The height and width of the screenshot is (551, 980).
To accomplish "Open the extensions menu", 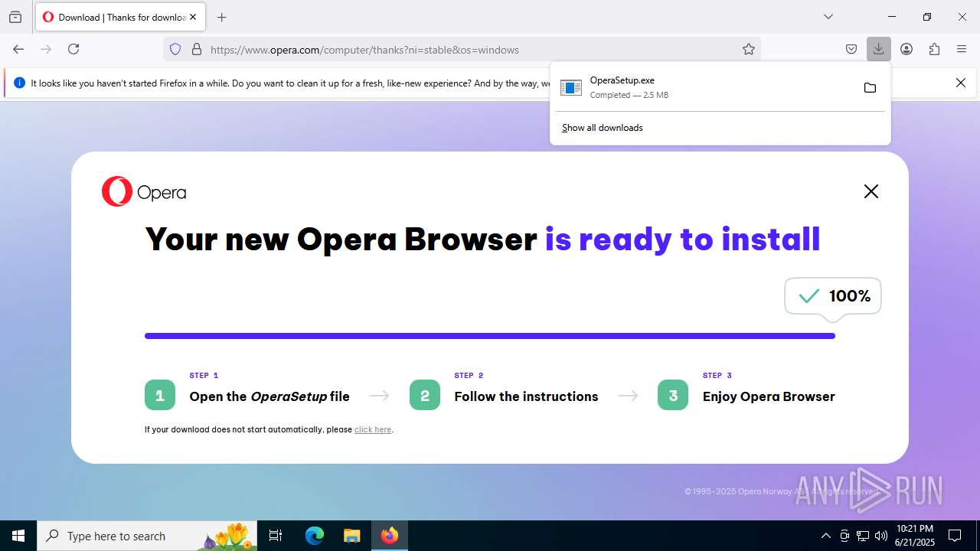I will pyautogui.click(x=934, y=49).
